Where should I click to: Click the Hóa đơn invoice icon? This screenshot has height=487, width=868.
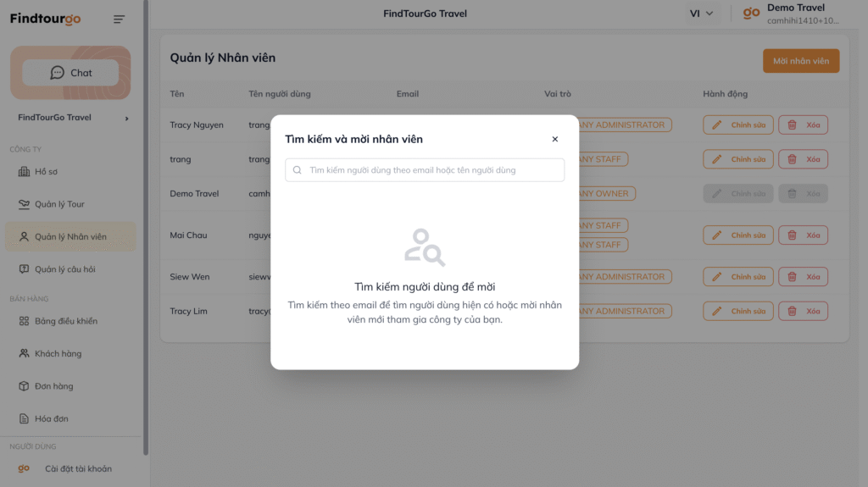tap(25, 418)
